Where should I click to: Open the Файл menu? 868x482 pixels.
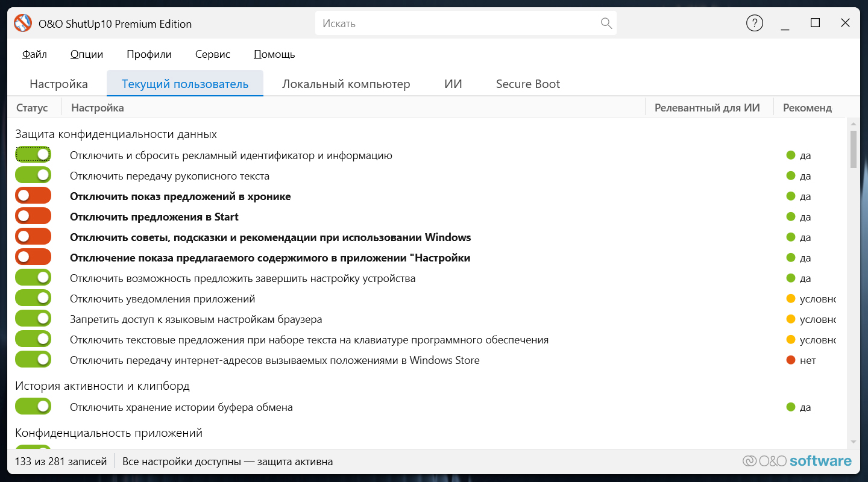tap(34, 54)
